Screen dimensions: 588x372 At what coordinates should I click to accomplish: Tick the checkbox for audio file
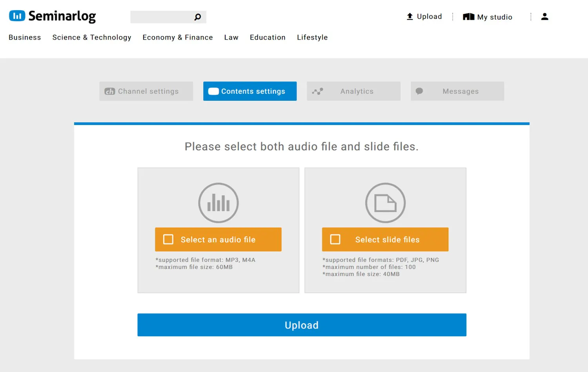(x=168, y=240)
